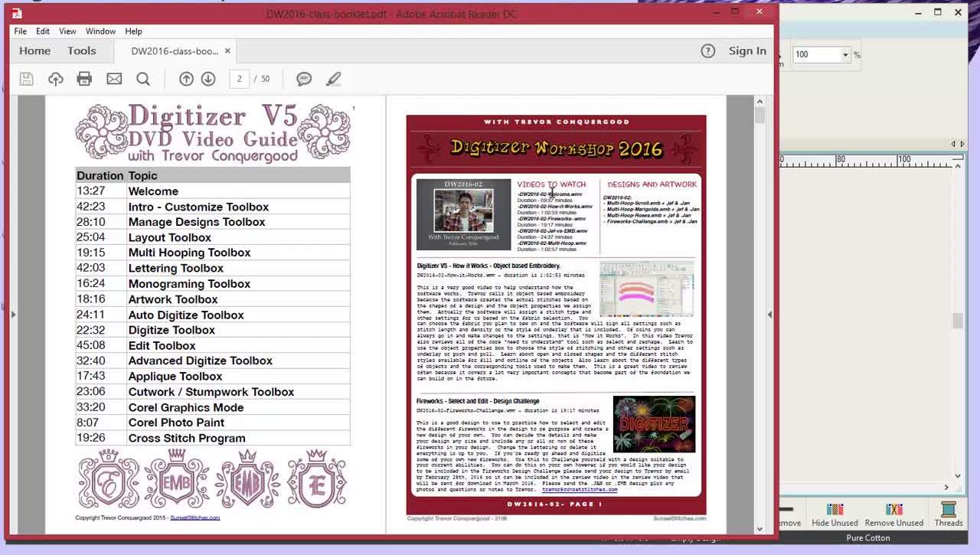
Task: Click the Sign In button
Action: pos(747,51)
